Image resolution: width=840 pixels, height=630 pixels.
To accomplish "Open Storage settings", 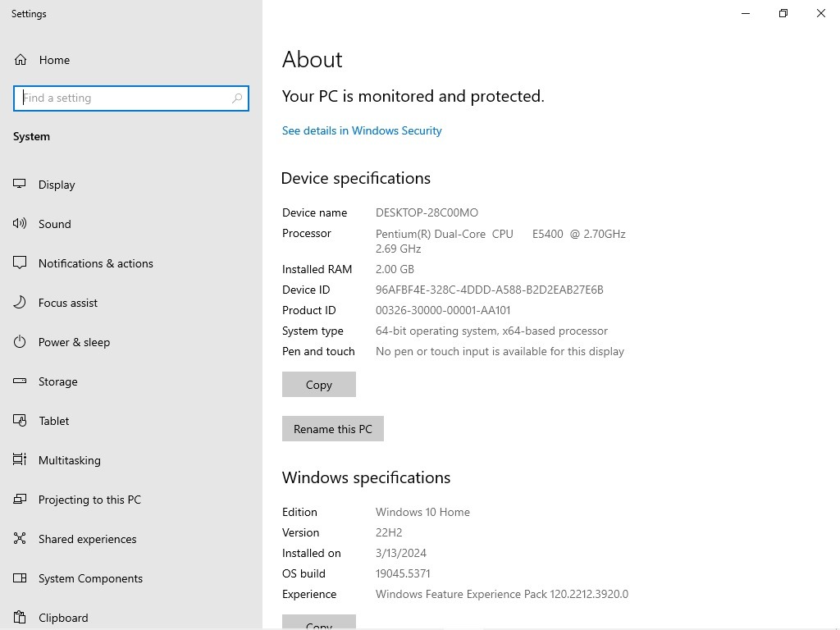I will tap(131, 381).
